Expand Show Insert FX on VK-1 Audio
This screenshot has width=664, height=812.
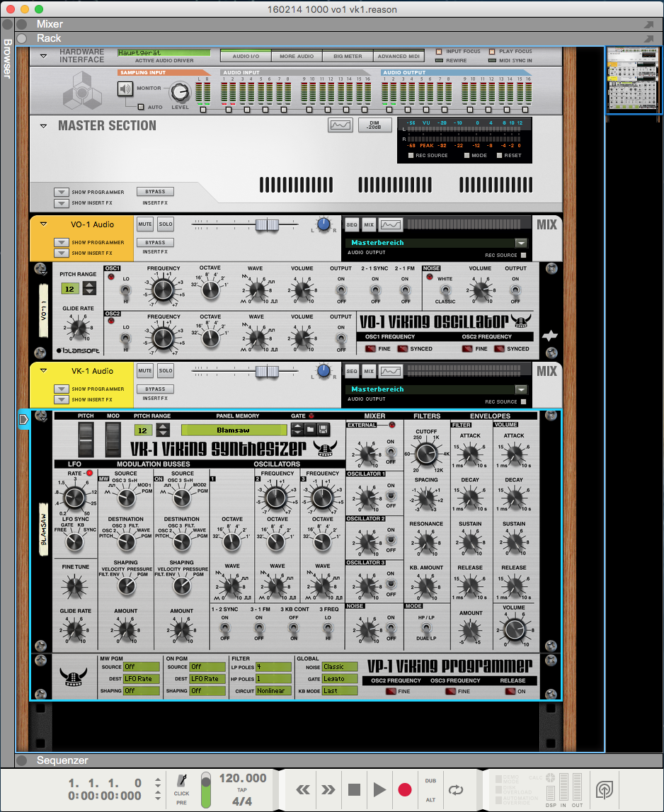(61, 400)
